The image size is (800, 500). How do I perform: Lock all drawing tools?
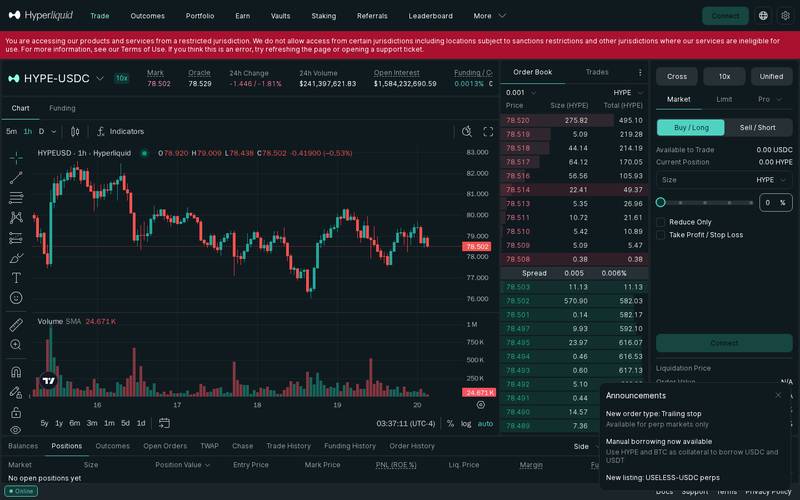pos(16,412)
